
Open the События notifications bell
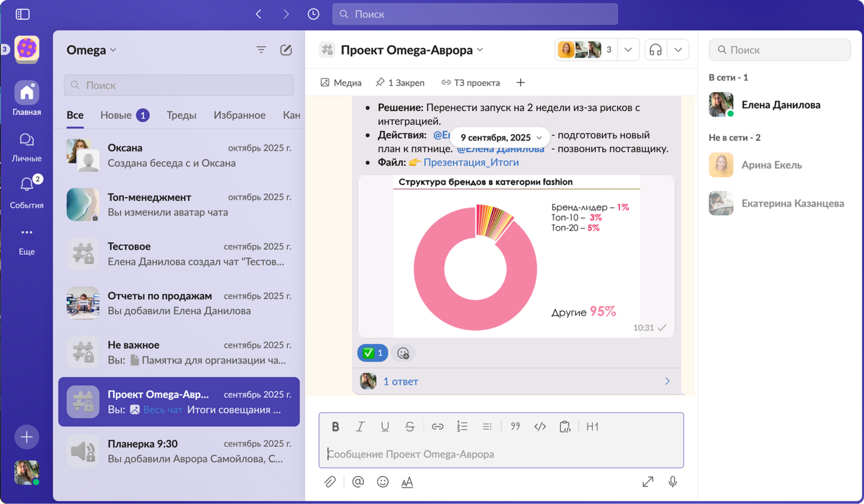pyautogui.click(x=27, y=193)
